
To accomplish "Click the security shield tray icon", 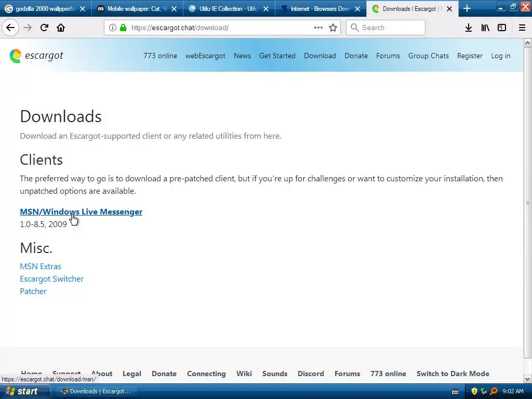I will click(x=474, y=391).
